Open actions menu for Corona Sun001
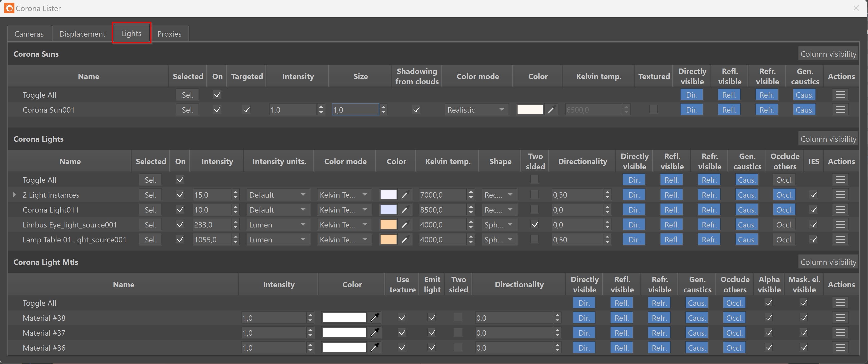 [840, 109]
